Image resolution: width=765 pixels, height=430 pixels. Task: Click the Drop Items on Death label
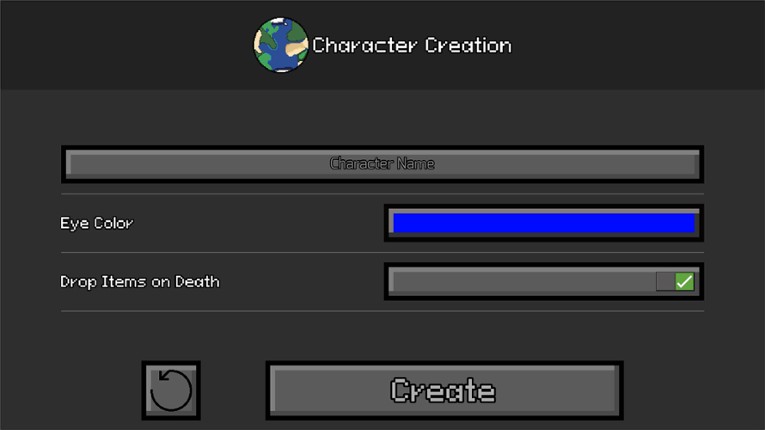click(x=140, y=282)
